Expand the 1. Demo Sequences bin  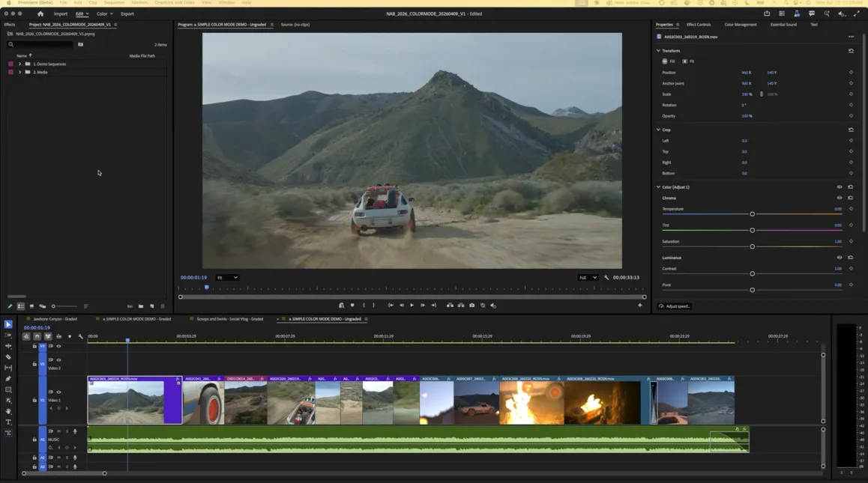(x=20, y=64)
